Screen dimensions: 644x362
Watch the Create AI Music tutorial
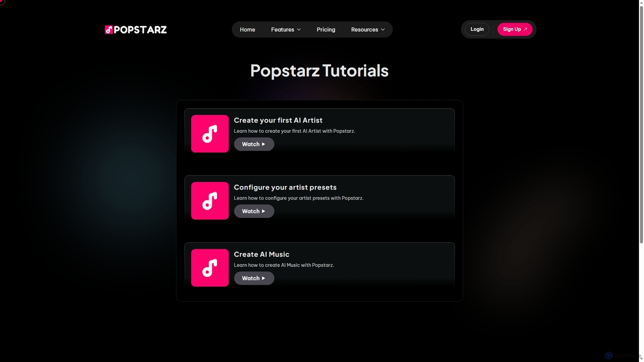[254, 278]
